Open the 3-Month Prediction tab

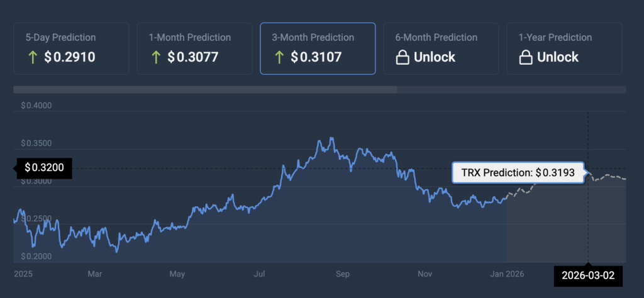pos(318,48)
